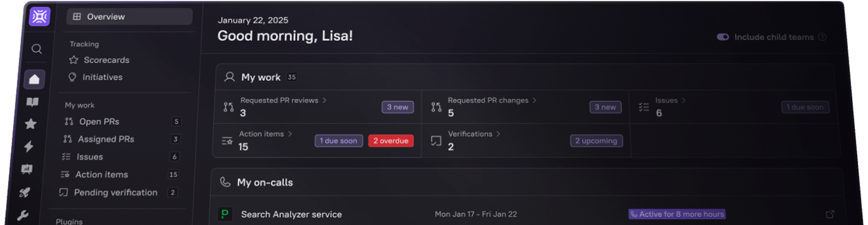Click the star icon in left rail
This screenshot has width=868, height=225.
pyautogui.click(x=31, y=124)
